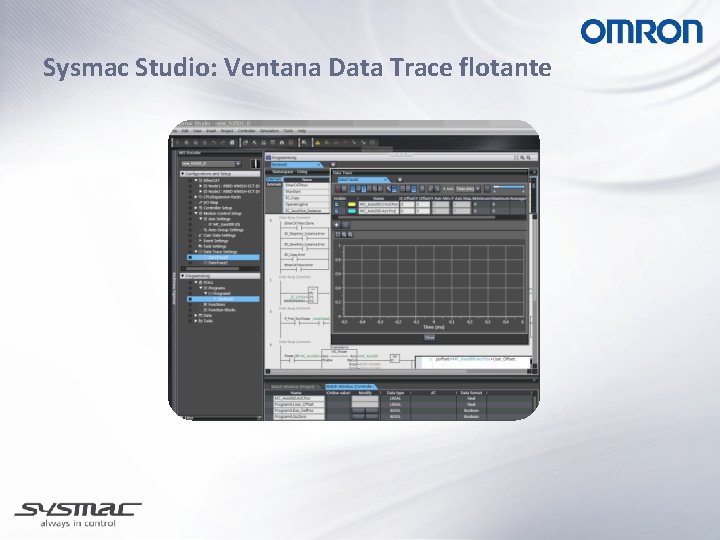Adjust the blue slider in Data Trace toolbar
Screen dimensions: 720x540
pyautogui.click(x=509, y=187)
